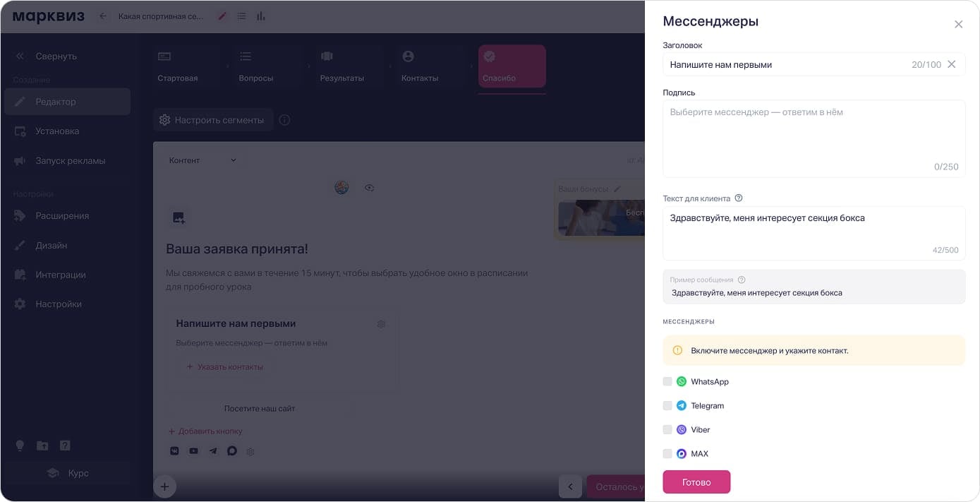Click the маркви́з logo
Viewport: 980px width, 502px height.
click(48, 16)
